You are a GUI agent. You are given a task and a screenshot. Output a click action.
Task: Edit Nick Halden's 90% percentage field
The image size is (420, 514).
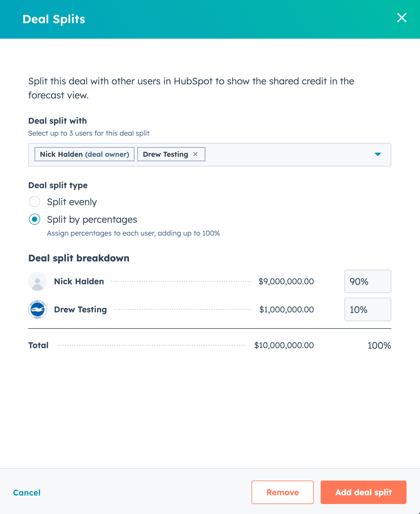(x=368, y=281)
